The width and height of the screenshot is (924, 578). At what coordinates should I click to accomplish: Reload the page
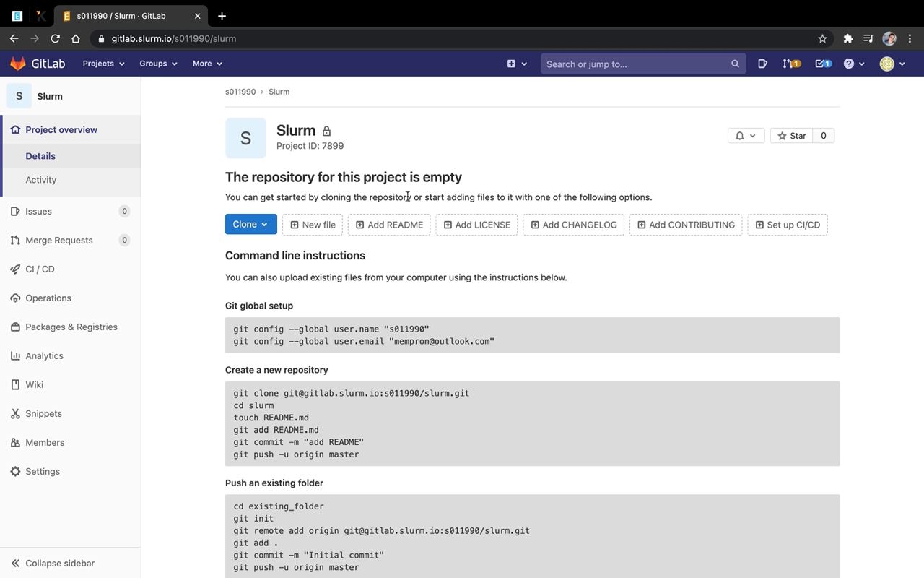[x=55, y=38]
